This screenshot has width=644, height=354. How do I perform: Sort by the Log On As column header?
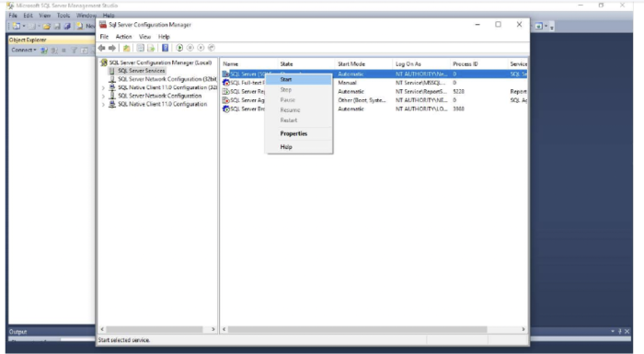tap(421, 64)
